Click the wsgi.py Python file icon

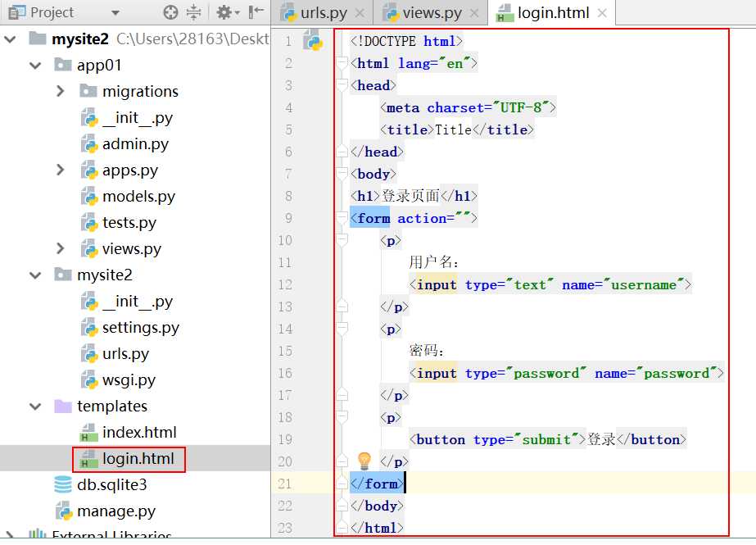coord(89,379)
